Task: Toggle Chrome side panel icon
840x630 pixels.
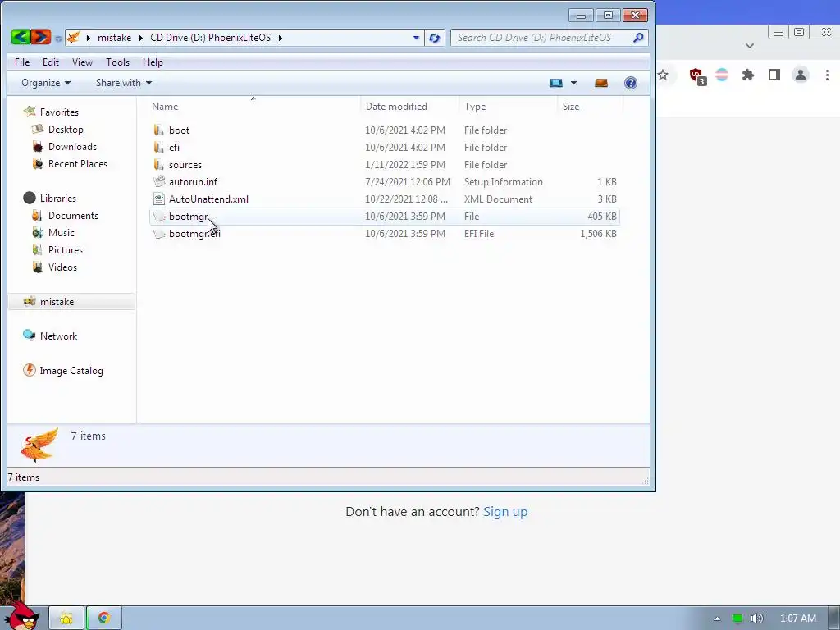Action: pos(774,75)
